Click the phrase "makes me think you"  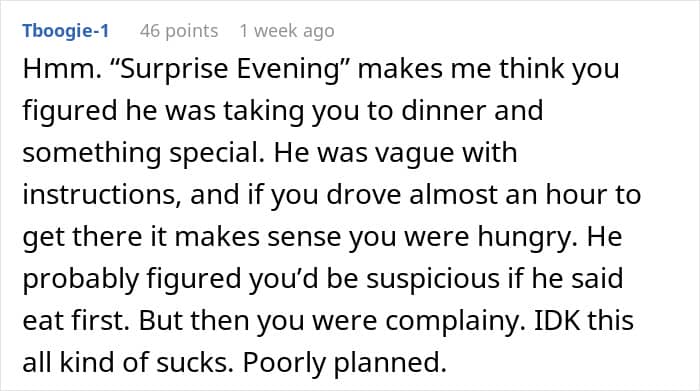pyautogui.click(x=488, y=69)
